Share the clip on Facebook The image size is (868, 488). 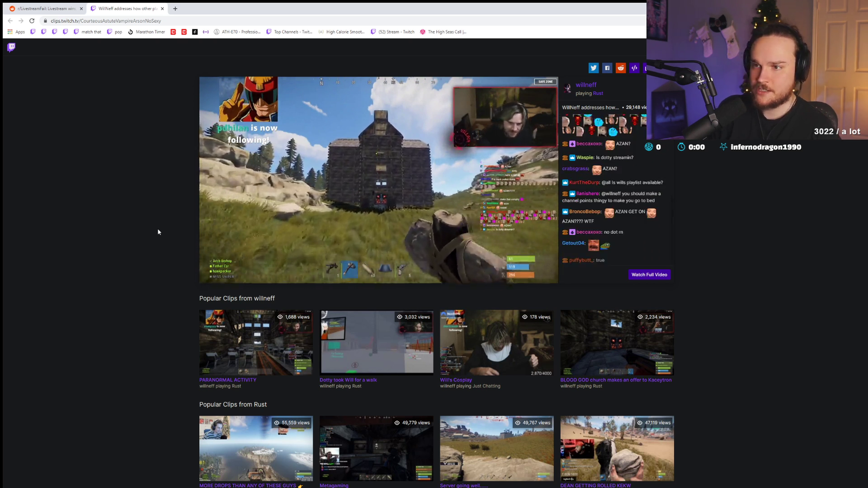tap(607, 68)
